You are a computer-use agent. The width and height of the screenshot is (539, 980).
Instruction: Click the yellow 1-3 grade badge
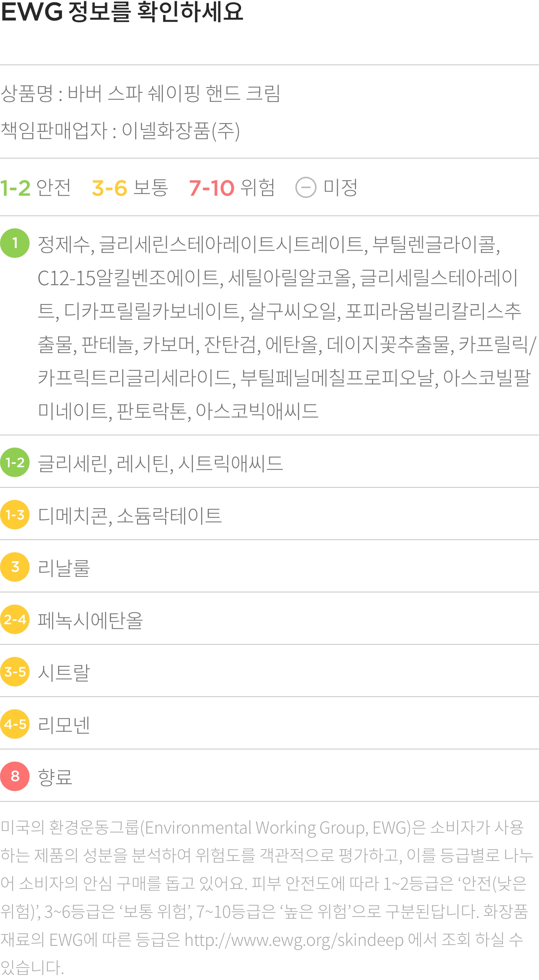coord(15,515)
